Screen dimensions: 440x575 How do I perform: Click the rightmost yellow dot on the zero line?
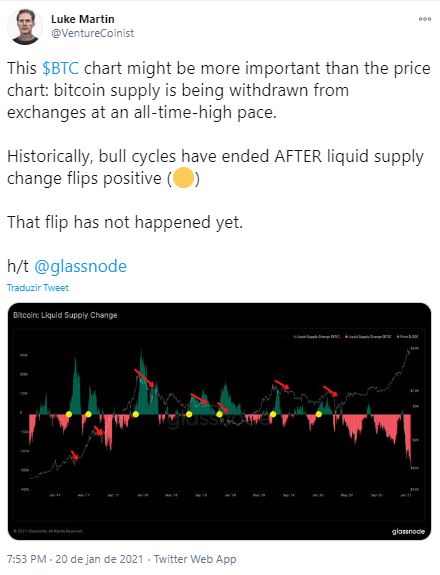click(x=319, y=414)
